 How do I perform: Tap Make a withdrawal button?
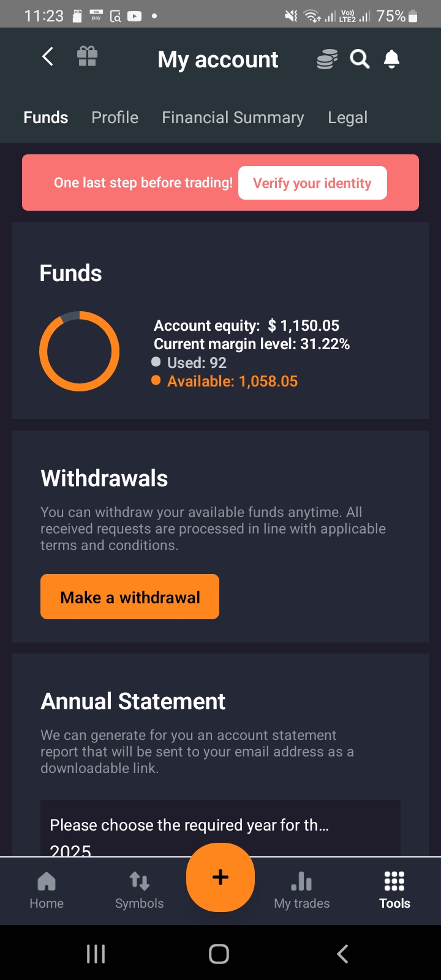tap(130, 597)
